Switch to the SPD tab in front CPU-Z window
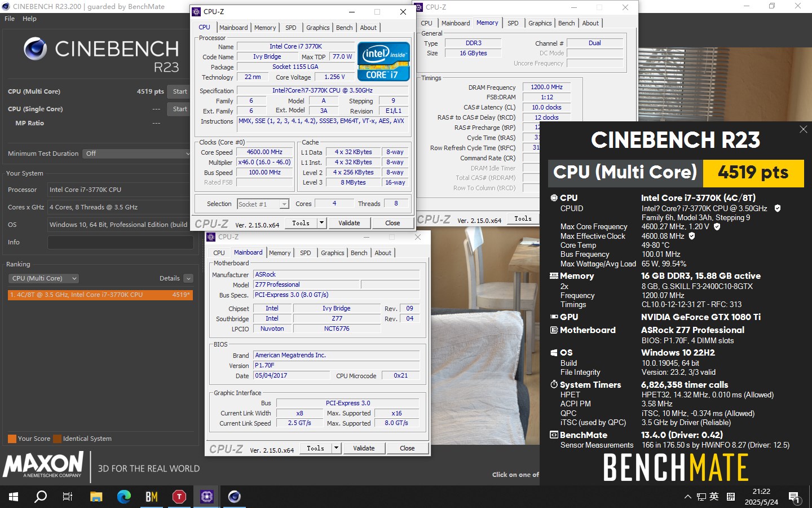This screenshot has width=812, height=508. pyautogui.click(x=291, y=28)
